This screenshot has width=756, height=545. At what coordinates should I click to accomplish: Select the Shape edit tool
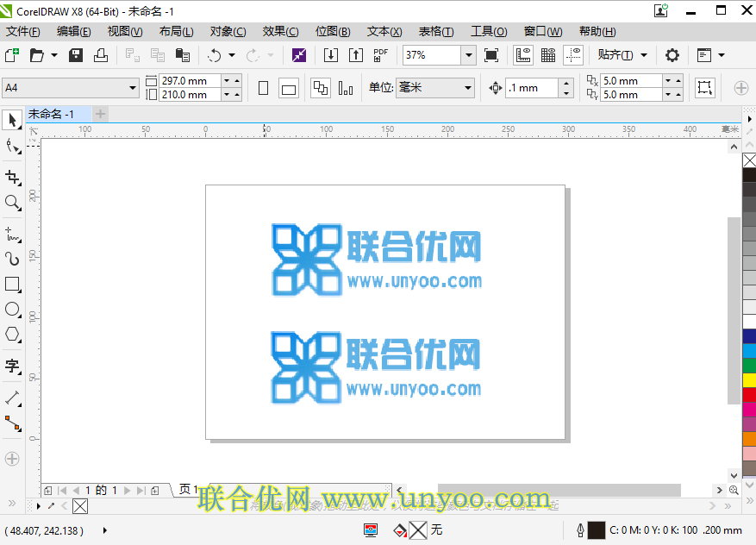click(x=13, y=146)
